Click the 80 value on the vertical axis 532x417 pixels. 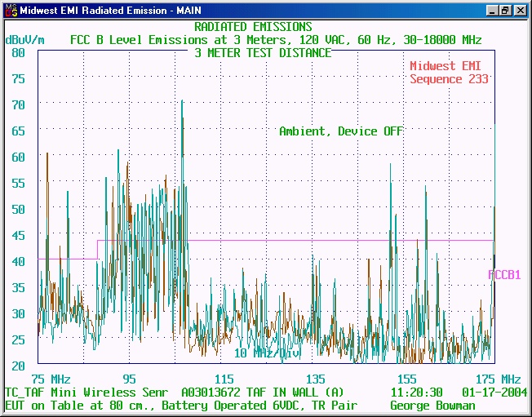coord(19,52)
